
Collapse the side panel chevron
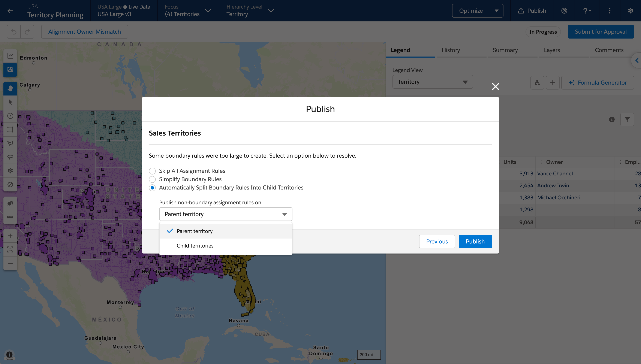(637, 61)
